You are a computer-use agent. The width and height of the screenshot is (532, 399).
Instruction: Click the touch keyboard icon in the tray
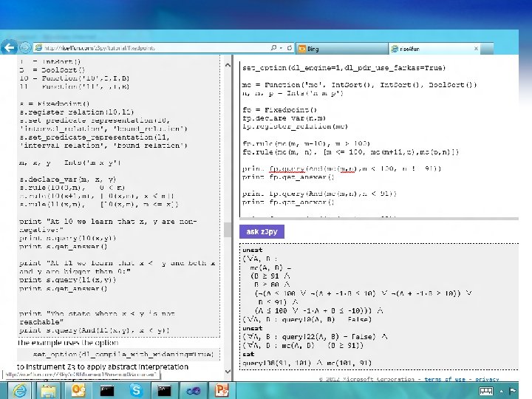point(485,391)
